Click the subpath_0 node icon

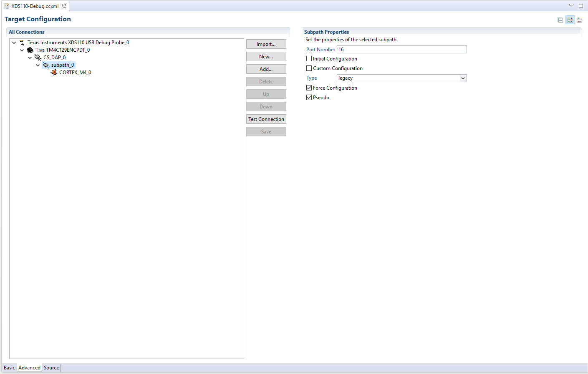(46, 65)
